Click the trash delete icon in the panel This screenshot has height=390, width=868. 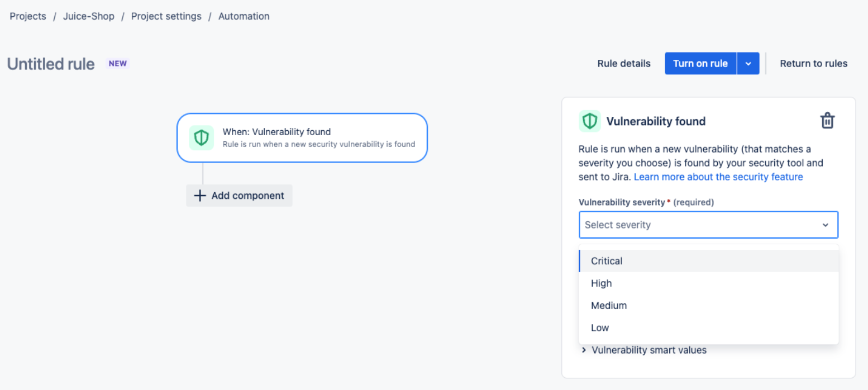(827, 121)
